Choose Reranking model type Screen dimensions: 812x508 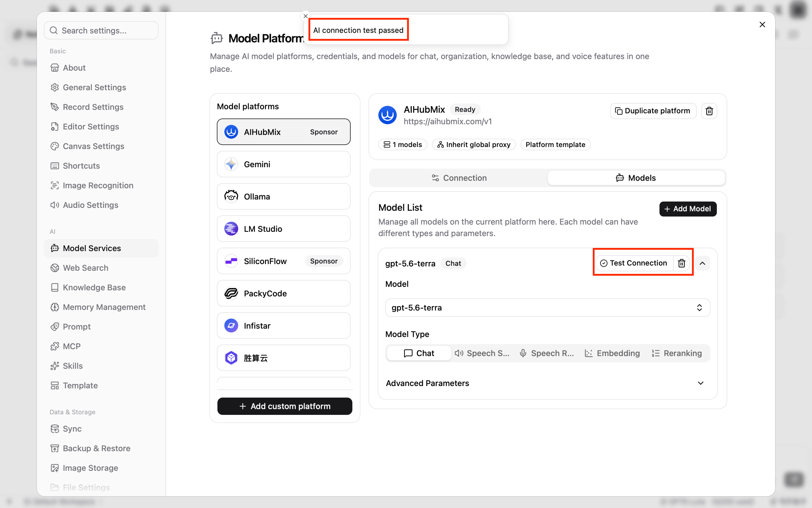(x=676, y=353)
